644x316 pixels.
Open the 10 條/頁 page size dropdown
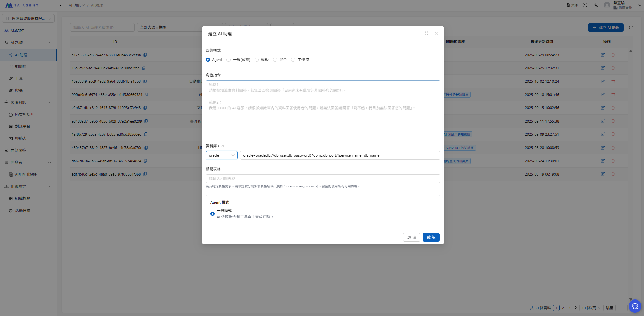pos(591,308)
